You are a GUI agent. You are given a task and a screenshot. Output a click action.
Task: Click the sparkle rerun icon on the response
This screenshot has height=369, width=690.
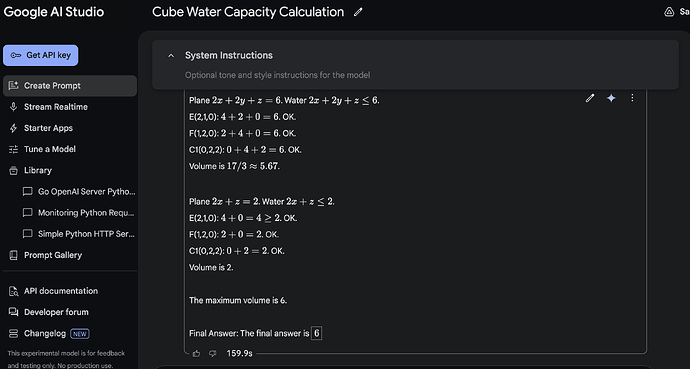coord(611,98)
